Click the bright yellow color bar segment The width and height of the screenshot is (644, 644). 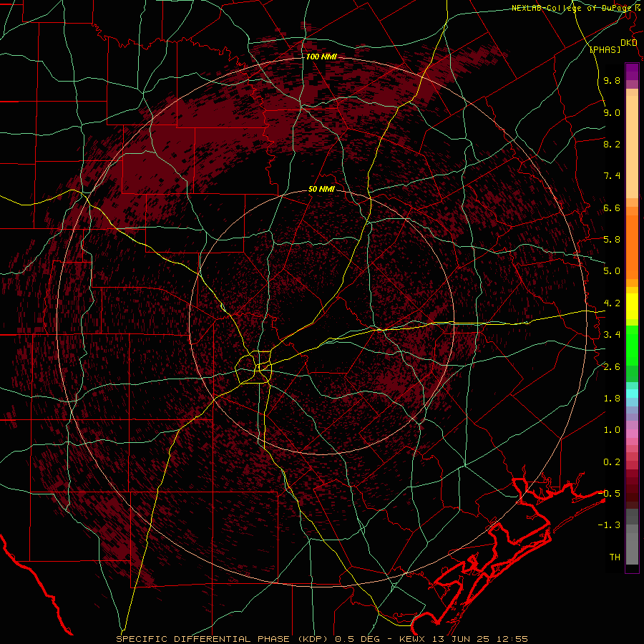click(x=632, y=306)
